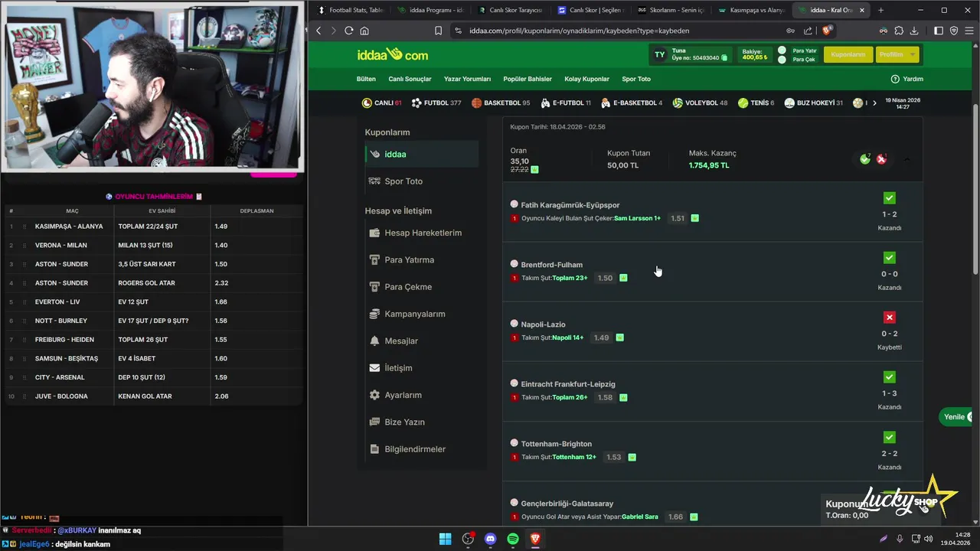Click the İletişim envelope icon
This screenshot has width=980, height=551.
(374, 368)
